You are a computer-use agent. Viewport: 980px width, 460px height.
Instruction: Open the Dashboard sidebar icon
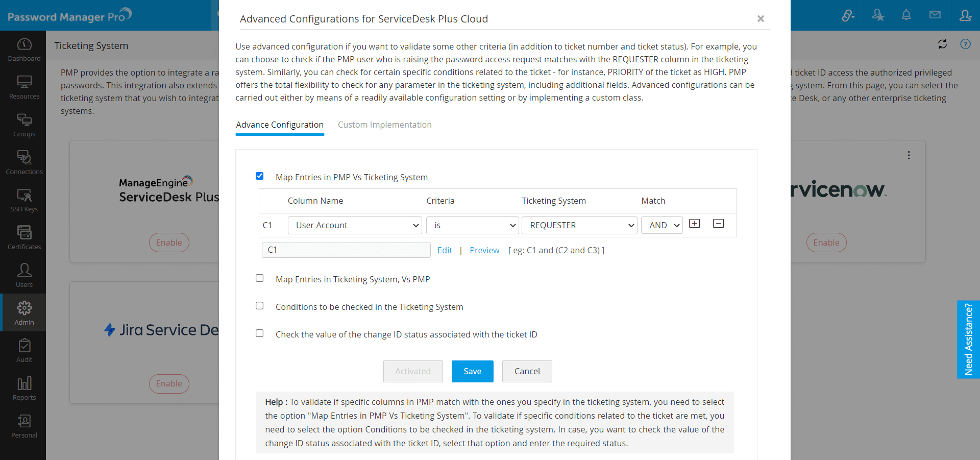[x=24, y=50]
